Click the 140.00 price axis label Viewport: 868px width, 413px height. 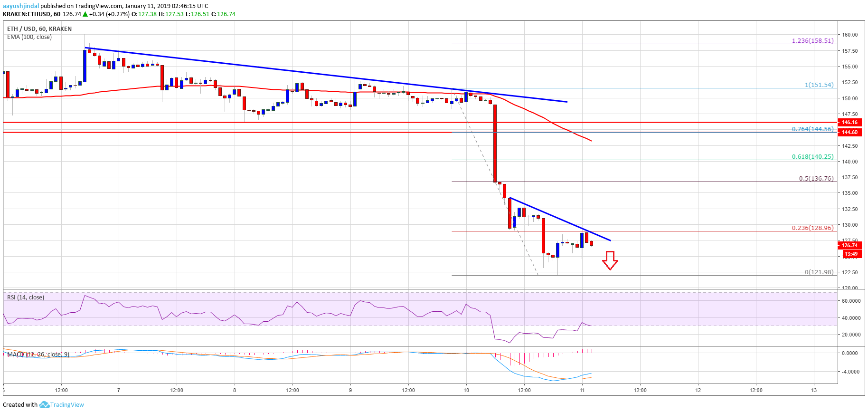click(850, 162)
